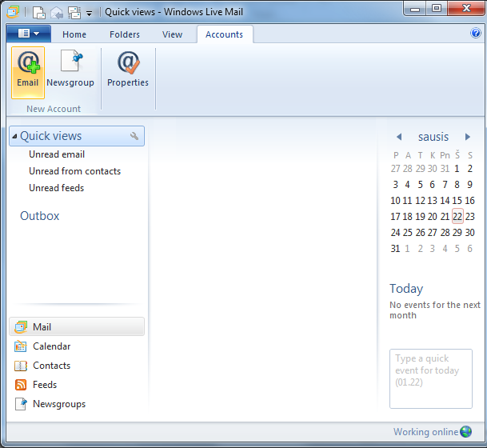Click the Working online globe icon
Image resolution: width=487 pixels, height=448 pixels.
466,431
